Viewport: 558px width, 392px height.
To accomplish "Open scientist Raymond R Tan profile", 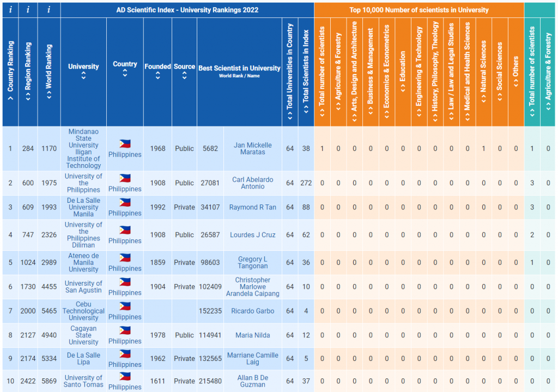I will pos(253,207).
